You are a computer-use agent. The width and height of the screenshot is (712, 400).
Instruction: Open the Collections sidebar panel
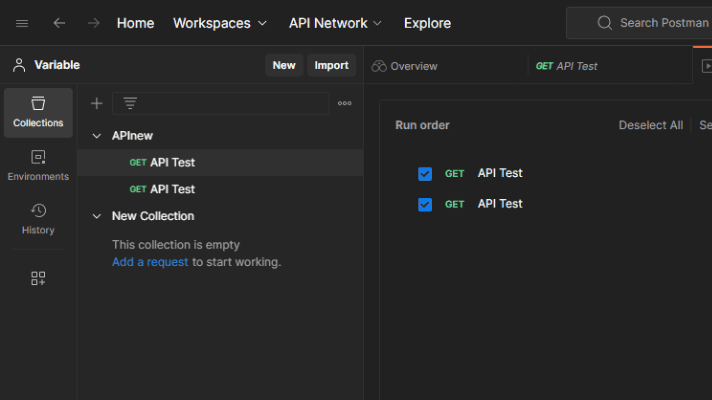pos(38,112)
